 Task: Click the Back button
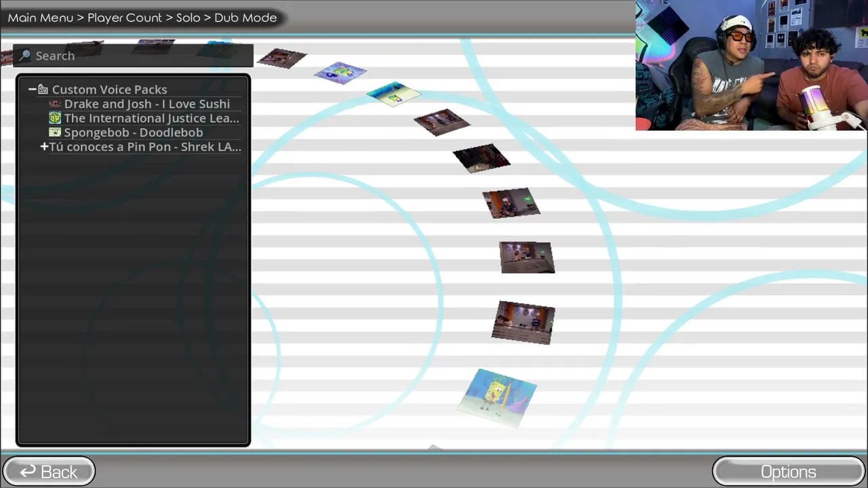click(49, 472)
